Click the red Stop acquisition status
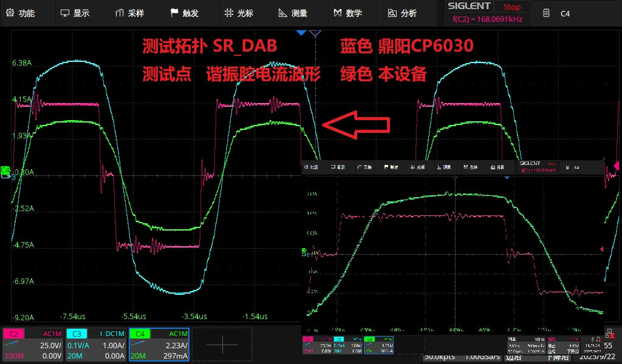 pos(511,7)
